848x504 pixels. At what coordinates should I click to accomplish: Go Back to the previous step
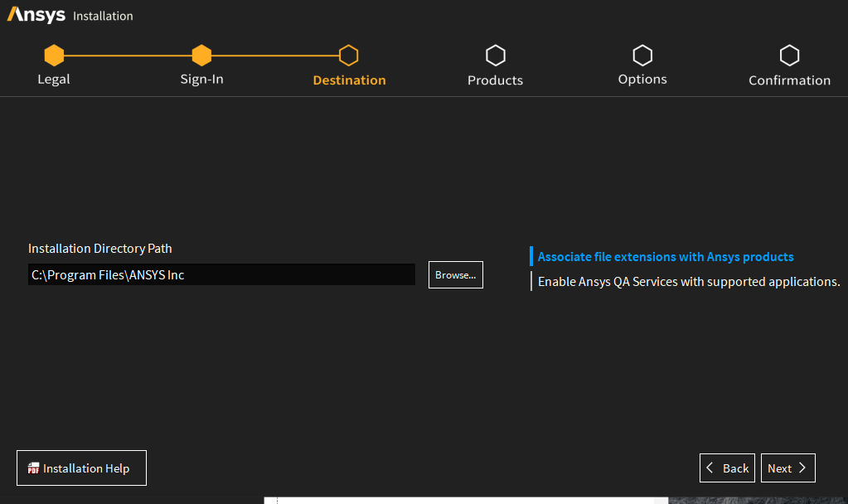point(727,468)
